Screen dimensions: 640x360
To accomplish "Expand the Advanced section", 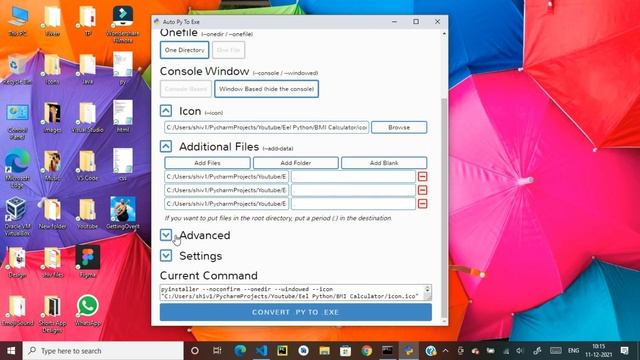I will click(166, 235).
